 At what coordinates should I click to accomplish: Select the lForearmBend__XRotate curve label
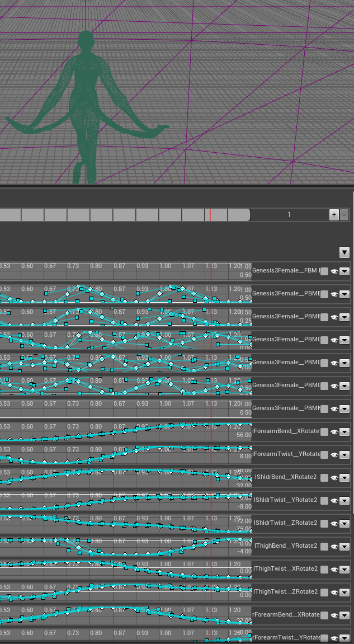tap(286, 431)
